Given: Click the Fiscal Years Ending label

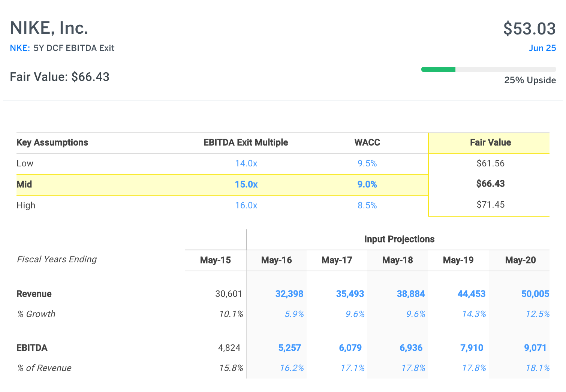Looking at the screenshot, I should tap(57, 259).
